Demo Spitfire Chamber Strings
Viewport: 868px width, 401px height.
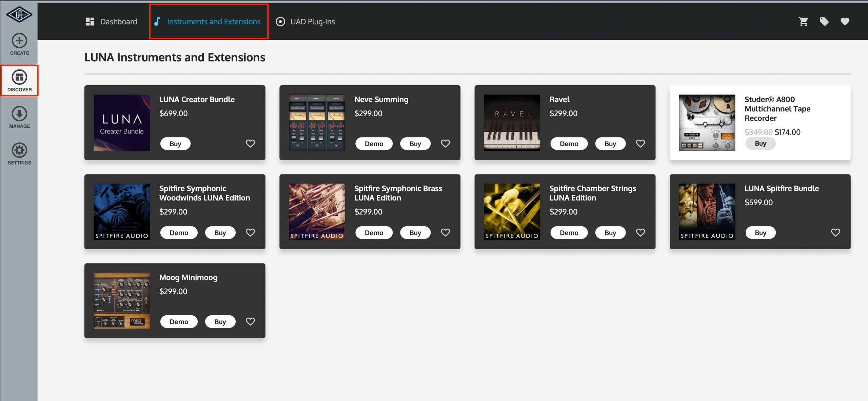(569, 233)
